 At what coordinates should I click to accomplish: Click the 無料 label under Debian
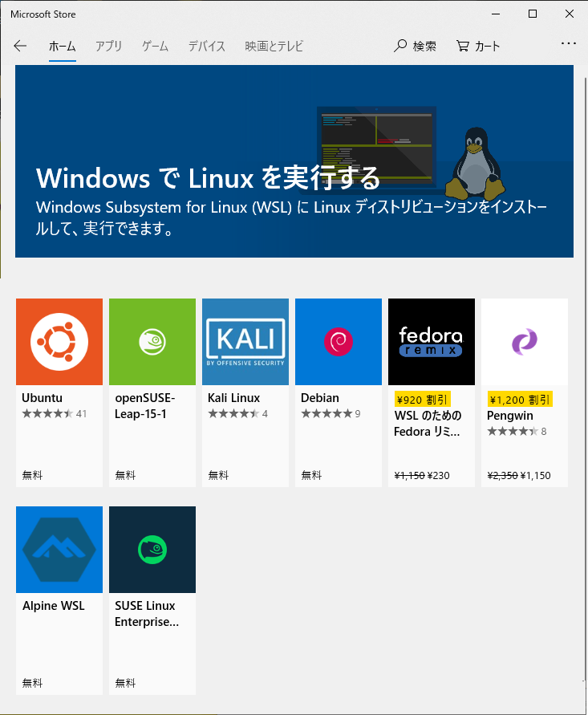[x=311, y=475]
